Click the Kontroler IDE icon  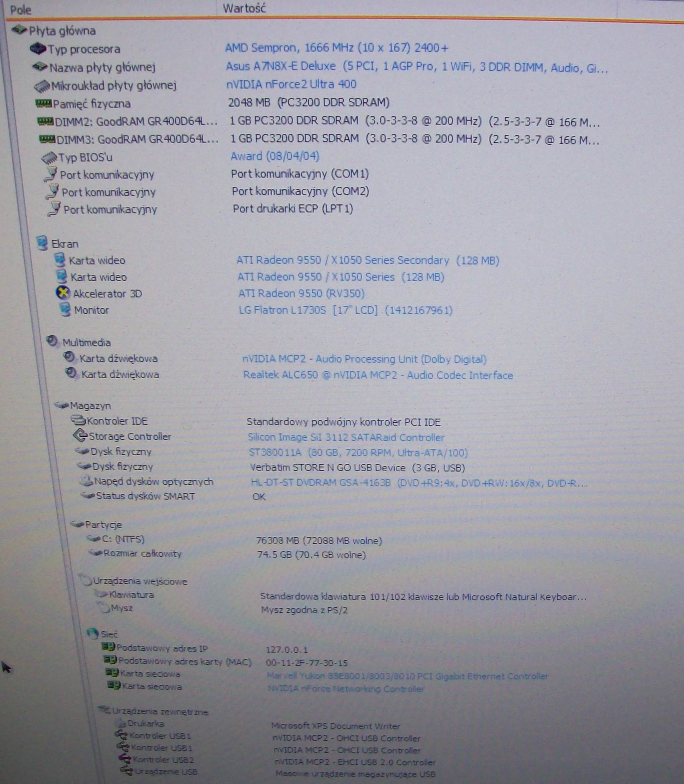tap(78, 420)
